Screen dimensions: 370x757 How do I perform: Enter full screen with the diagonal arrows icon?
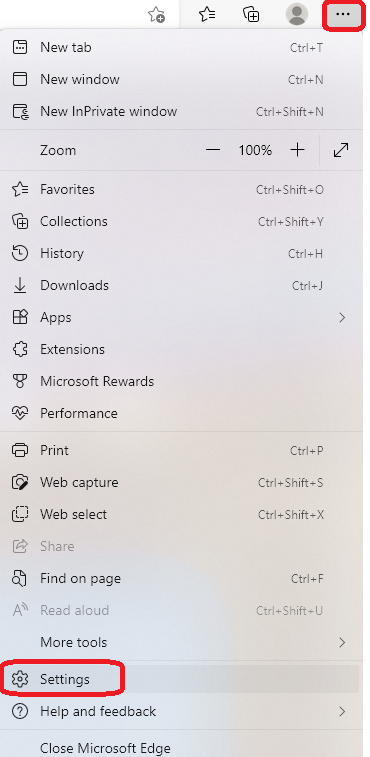pyautogui.click(x=341, y=150)
